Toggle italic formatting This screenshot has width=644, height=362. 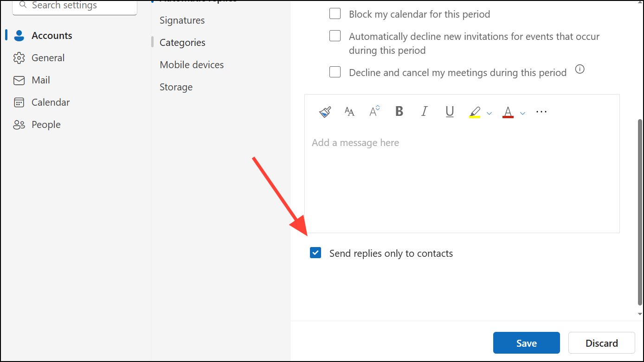point(424,112)
